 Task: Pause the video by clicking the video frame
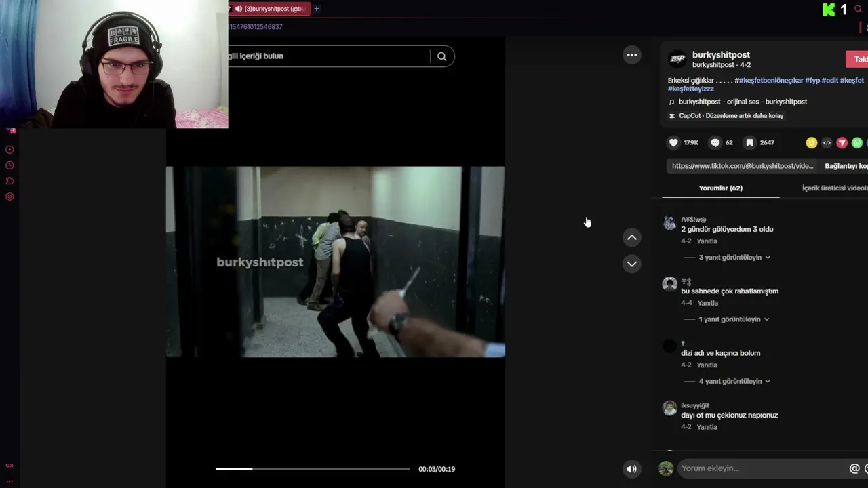pos(335,262)
